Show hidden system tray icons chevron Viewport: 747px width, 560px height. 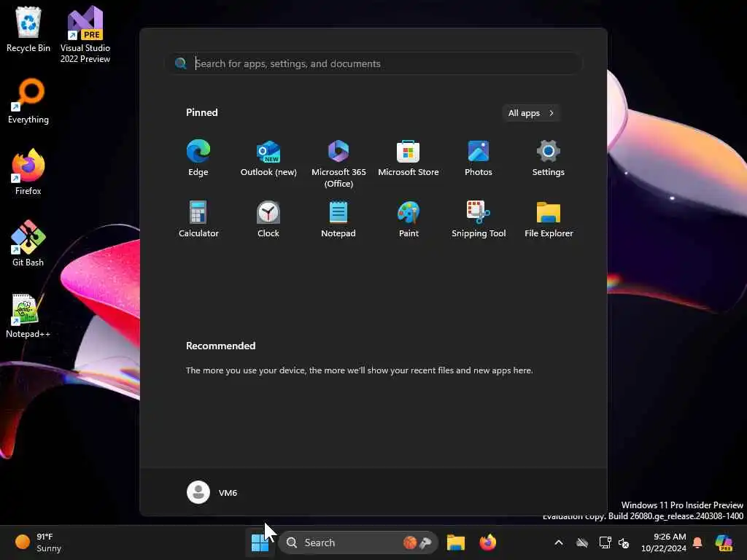click(x=559, y=542)
